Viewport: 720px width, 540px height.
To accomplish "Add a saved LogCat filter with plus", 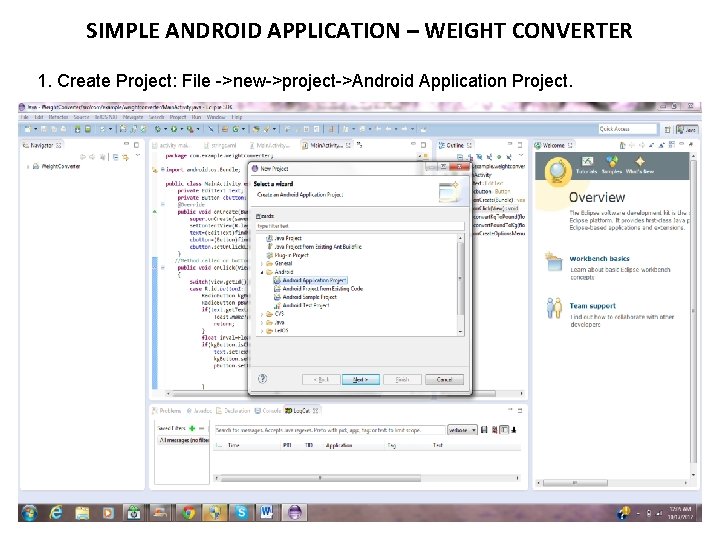I will (192, 428).
